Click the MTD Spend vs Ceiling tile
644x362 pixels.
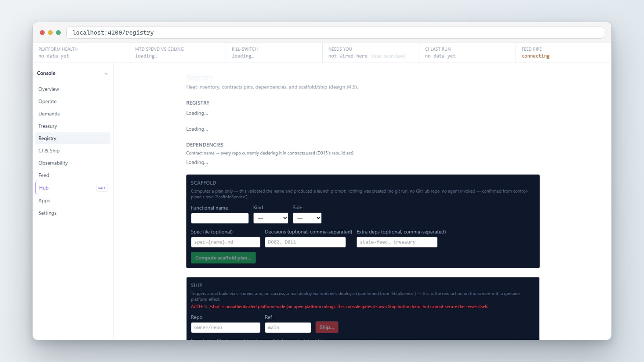click(x=178, y=53)
